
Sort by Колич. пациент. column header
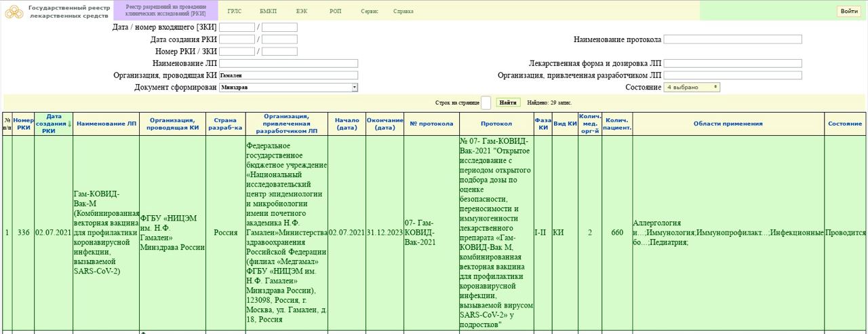(x=617, y=124)
